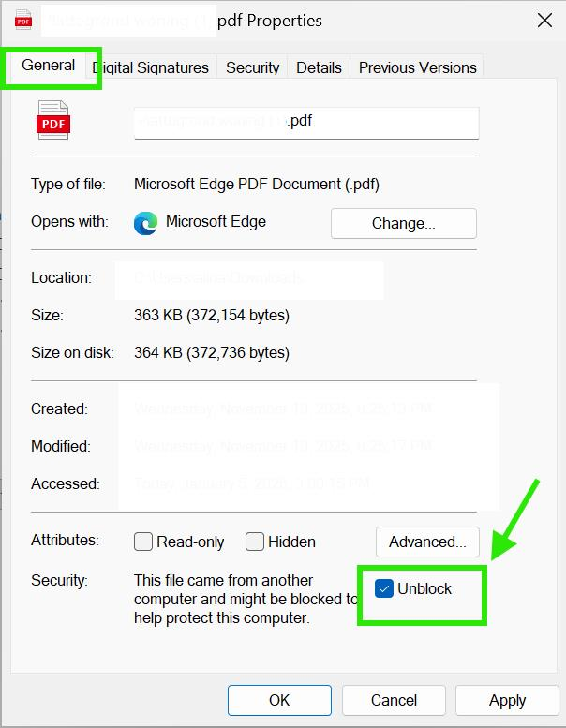Click the "Type of file:" label
Image resolution: width=566 pixels, height=728 pixels.
coord(68,185)
